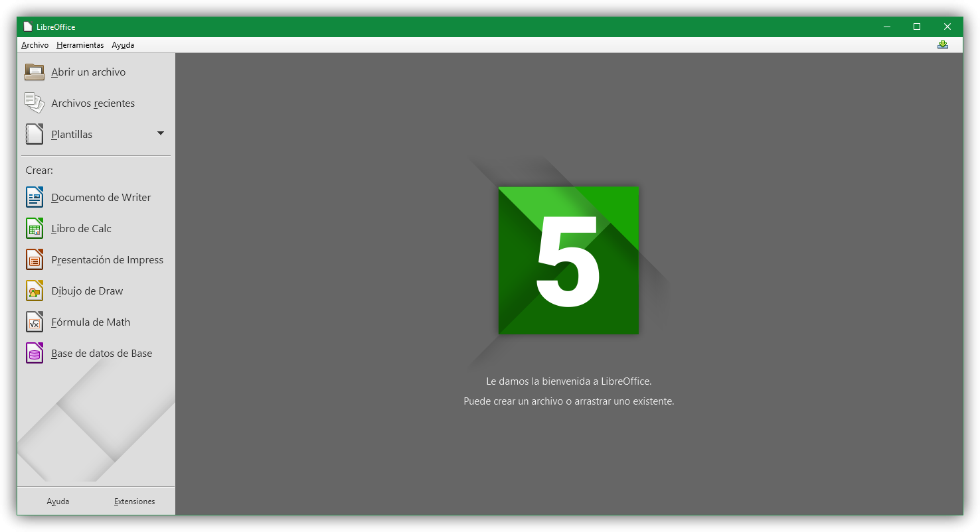The height and width of the screenshot is (532, 980).
Task: Expand the Plantillas dropdown arrow
Action: [161, 133]
